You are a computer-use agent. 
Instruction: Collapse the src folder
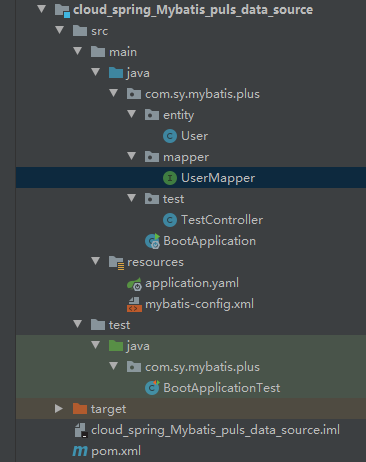click(59, 30)
